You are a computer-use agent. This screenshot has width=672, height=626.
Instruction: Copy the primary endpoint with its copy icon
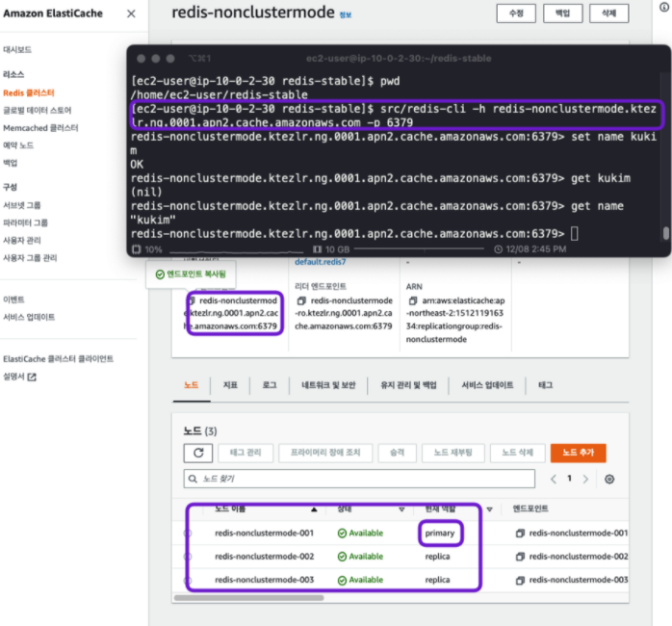point(192,300)
